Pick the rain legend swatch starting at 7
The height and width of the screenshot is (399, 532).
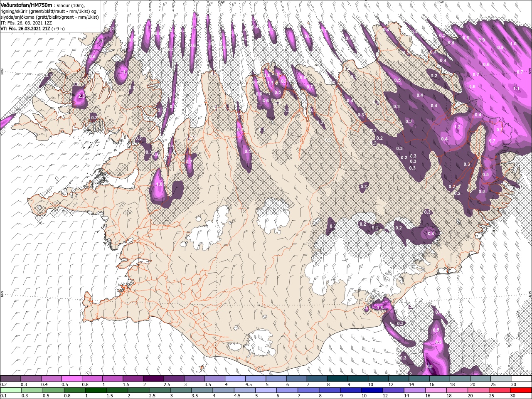pos(308,390)
